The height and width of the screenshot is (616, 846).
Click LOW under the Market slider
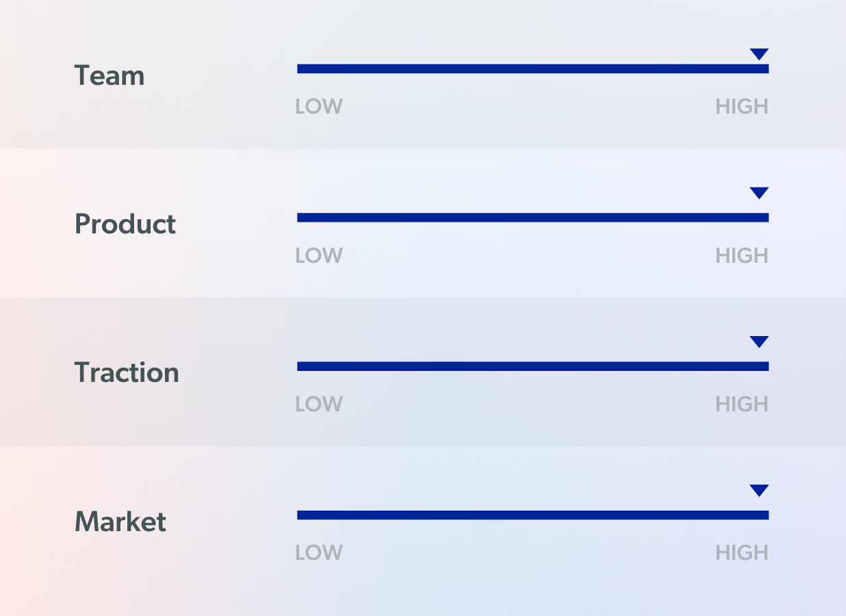coord(319,553)
